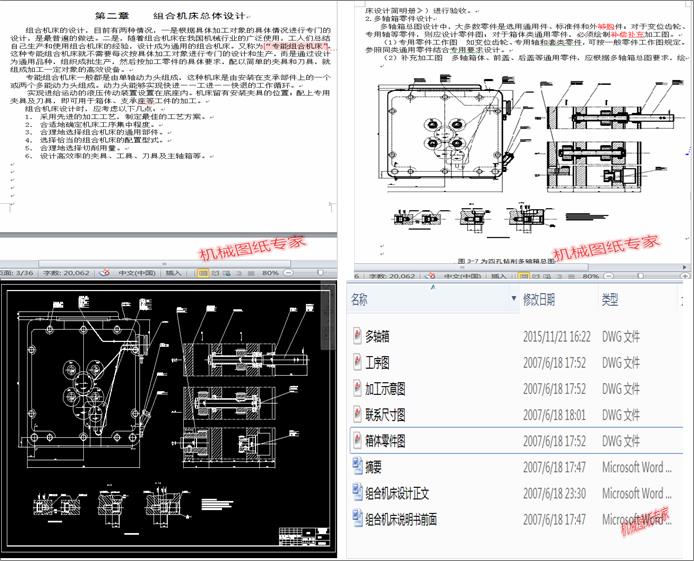Toggle 插入 insert mode in the left Word status bar
Viewport: 694px width, 561px height.
click(174, 273)
